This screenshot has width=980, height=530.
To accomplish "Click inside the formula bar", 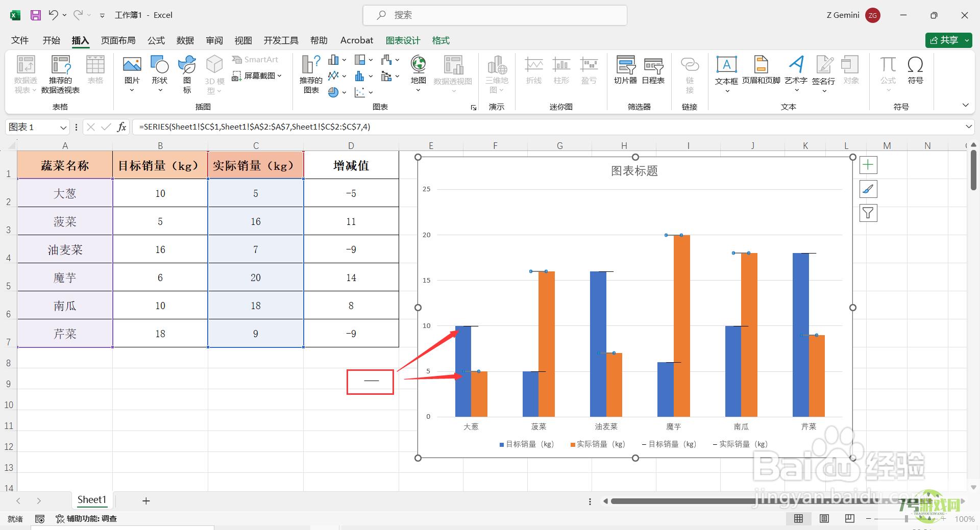I will pyautogui.click(x=547, y=127).
